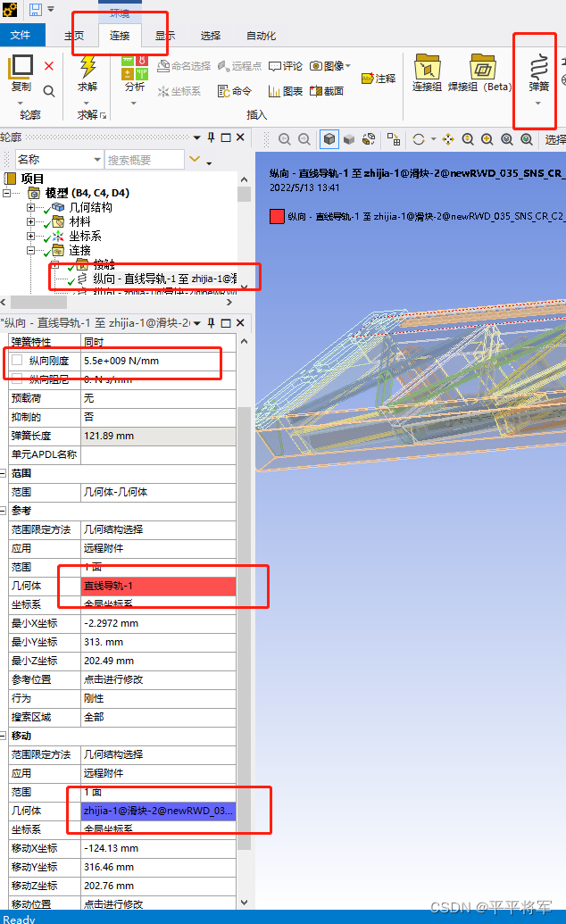Pin the details panel of the spring
Image resolution: width=566 pixels, height=924 pixels.
click(211, 323)
